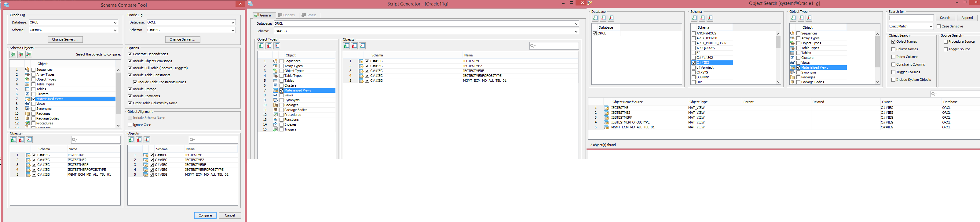Enable Ignore Case in Schema Compare Tool
Viewport: 980px width, 222px height.
point(130,125)
